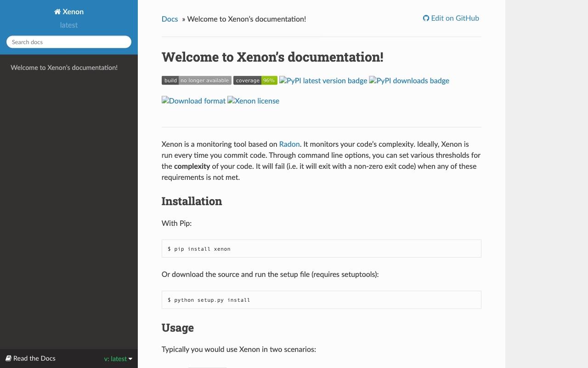
Task: Click the book icon beside Read the Docs
Action: click(x=8, y=358)
